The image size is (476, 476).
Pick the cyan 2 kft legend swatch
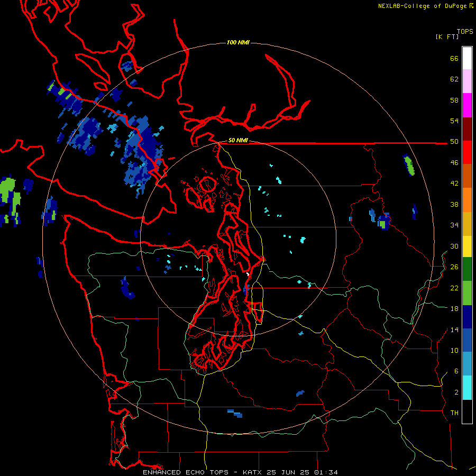coord(467,388)
